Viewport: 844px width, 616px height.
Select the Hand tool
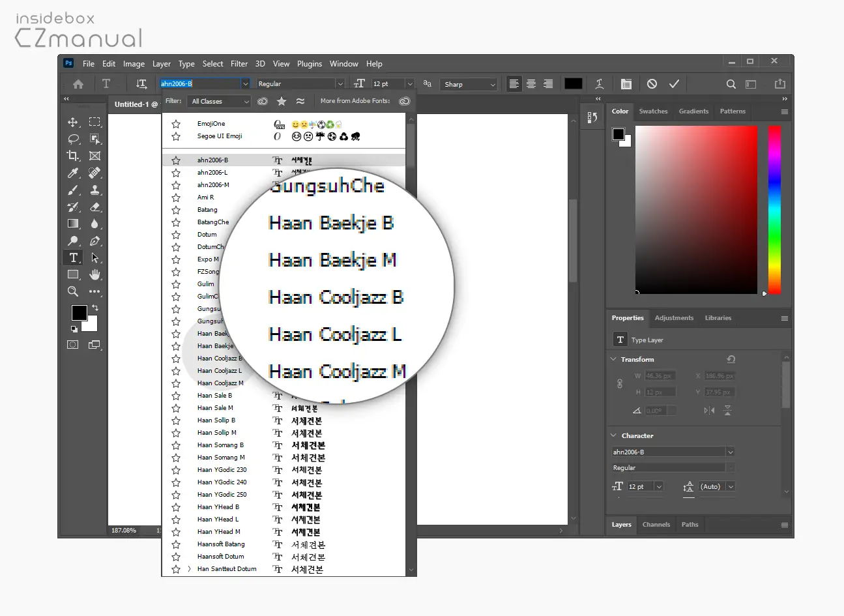pos(95,274)
